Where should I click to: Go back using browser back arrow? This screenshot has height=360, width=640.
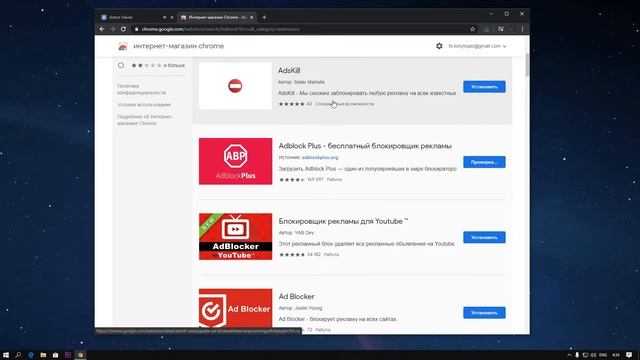pos(102,29)
